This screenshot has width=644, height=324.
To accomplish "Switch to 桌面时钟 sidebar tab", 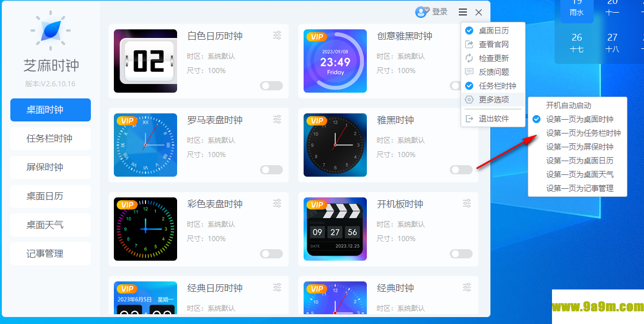I will click(x=51, y=110).
